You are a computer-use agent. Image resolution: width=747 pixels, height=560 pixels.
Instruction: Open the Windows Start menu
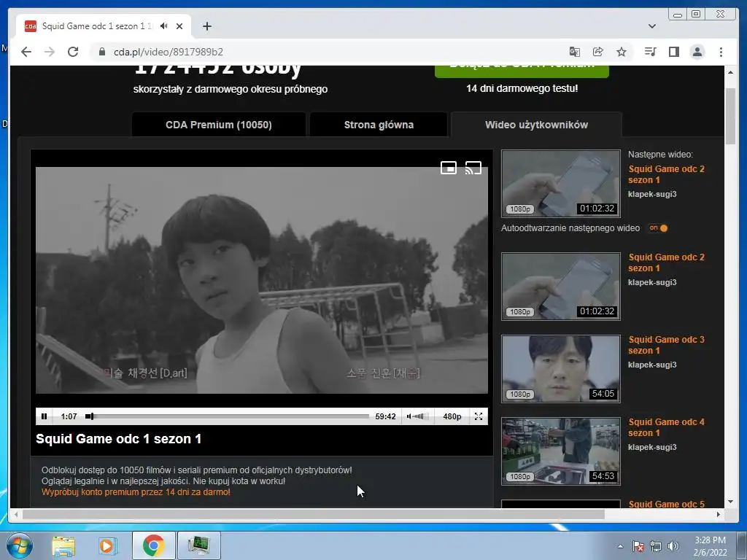[x=19, y=545]
